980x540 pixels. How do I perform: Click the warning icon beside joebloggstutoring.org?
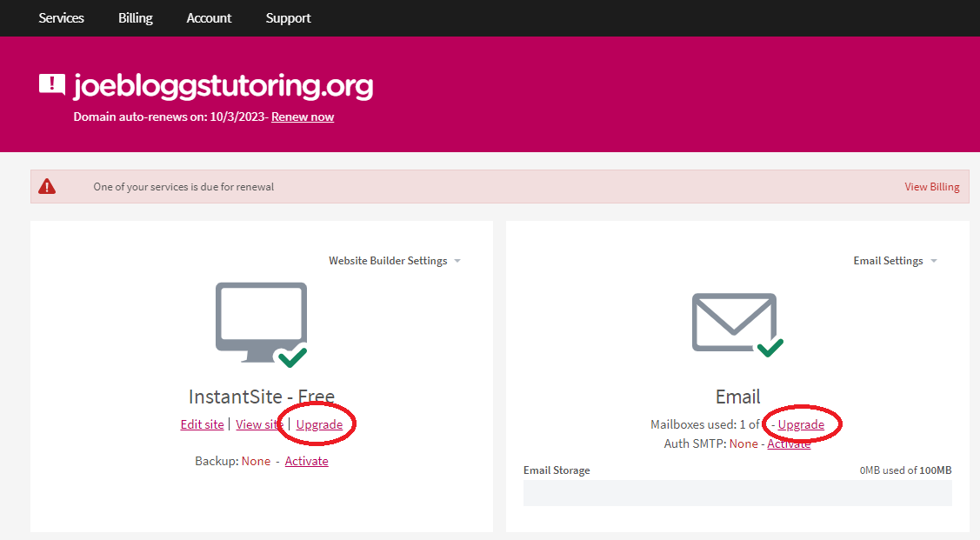click(51, 85)
